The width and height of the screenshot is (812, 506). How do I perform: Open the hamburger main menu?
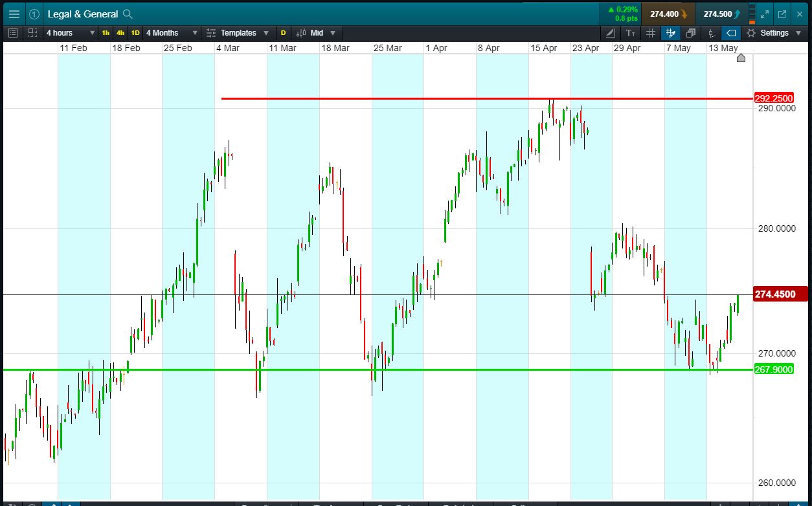coord(14,14)
